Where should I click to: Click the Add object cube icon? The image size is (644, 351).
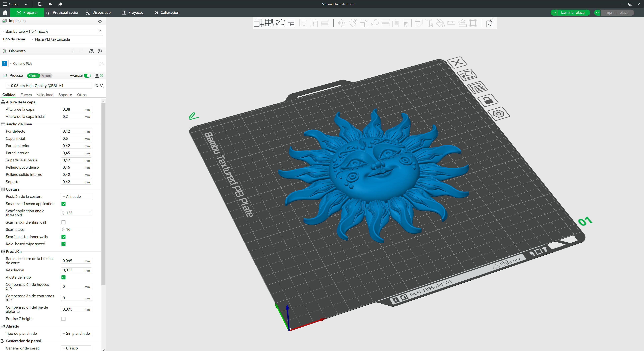coord(258,23)
